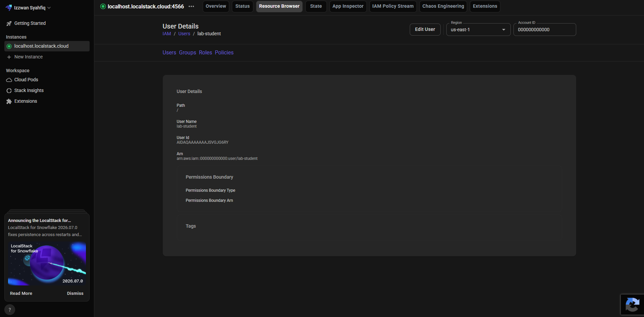Open Extensions in the Workspace sidebar

[47, 101]
